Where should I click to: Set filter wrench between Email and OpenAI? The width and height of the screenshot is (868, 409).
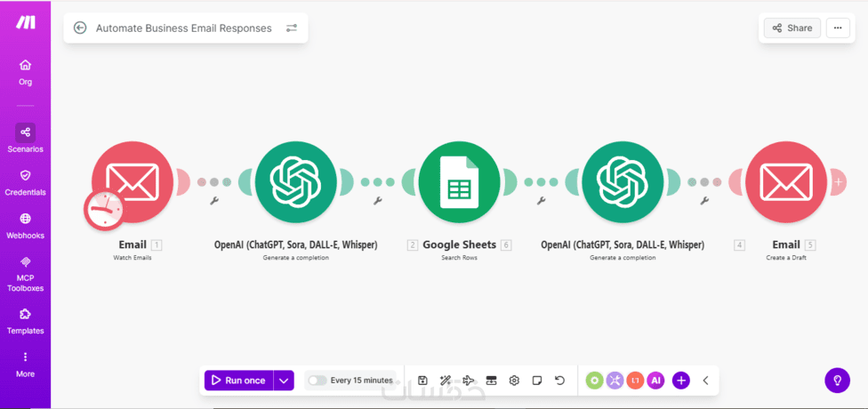point(214,201)
